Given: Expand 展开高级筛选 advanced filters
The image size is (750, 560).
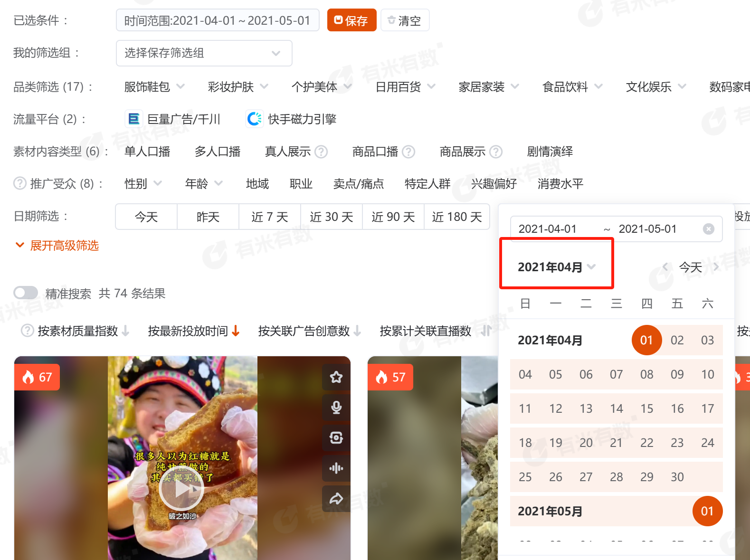Looking at the screenshot, I should point(57,246).
